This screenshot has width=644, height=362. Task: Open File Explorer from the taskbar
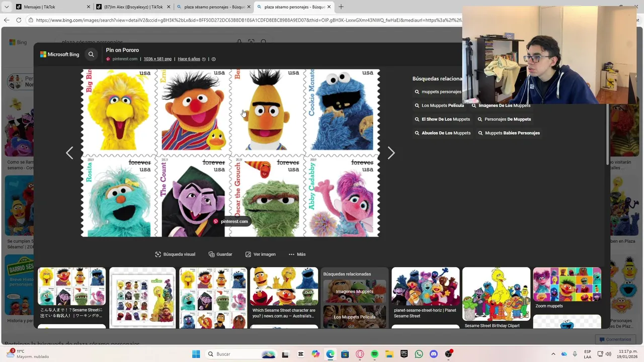point(389,354)
